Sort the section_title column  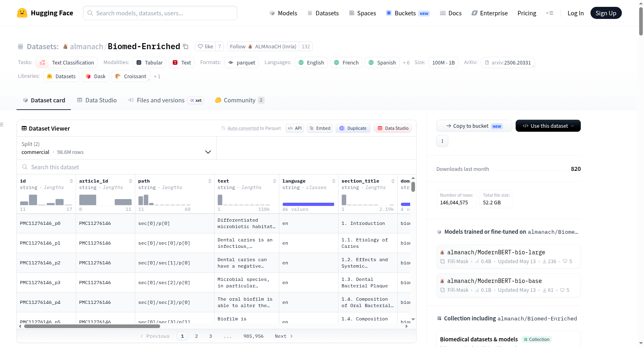(393, 181)
